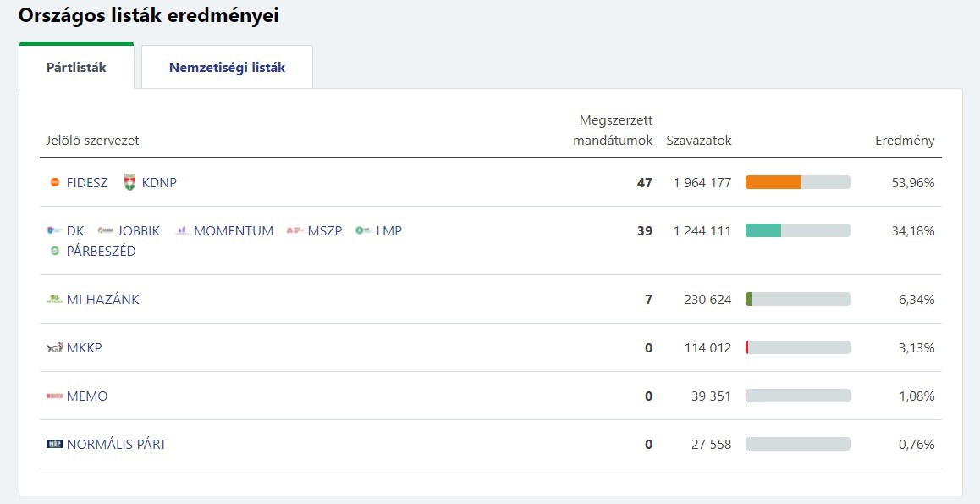Click the 34,18% result value
This screenshot has width=980, height=504.
913,230
